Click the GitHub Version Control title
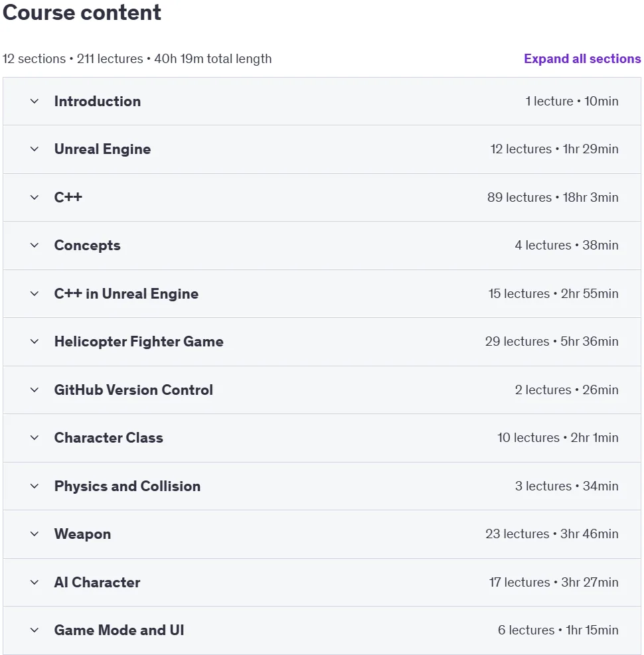 click(133, 390)
